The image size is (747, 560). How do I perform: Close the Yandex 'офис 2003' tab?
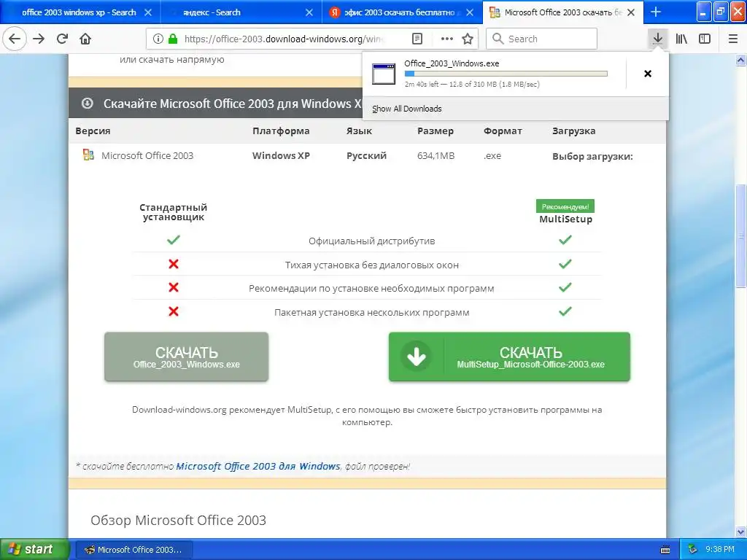(470, 12)
